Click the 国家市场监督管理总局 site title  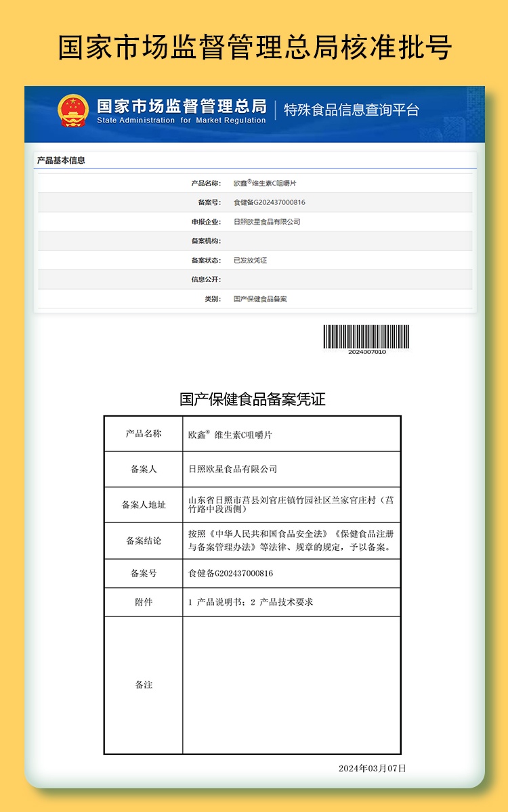tap(182, 106)
